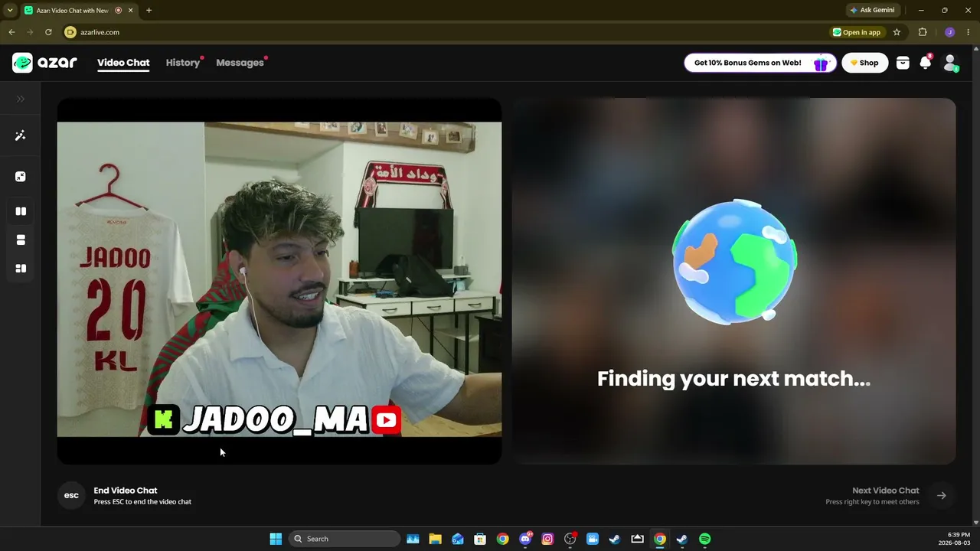Open Discord from the taskbar
Screen dimensions: 980x551
[525, 539]
